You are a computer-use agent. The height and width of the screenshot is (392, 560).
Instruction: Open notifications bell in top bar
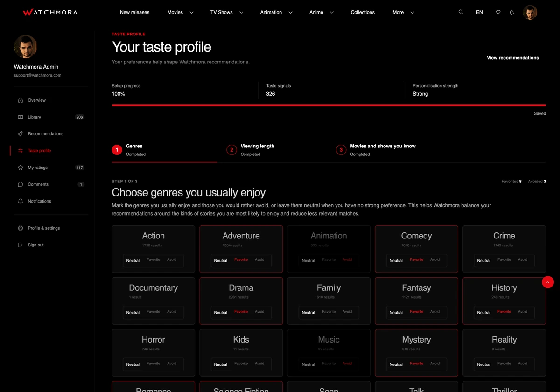511,12
